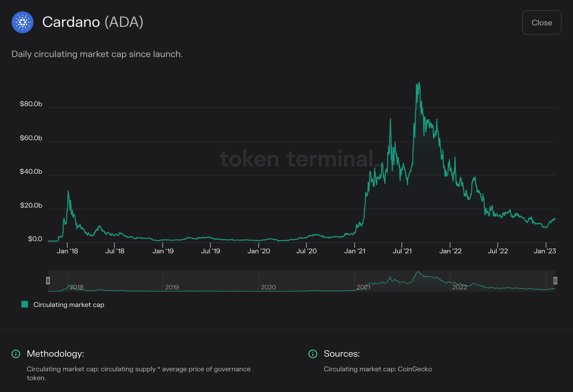Select the Jan '23 axis label
The width and height of the screenshot is (573, 392).
(x=546, y=251)
